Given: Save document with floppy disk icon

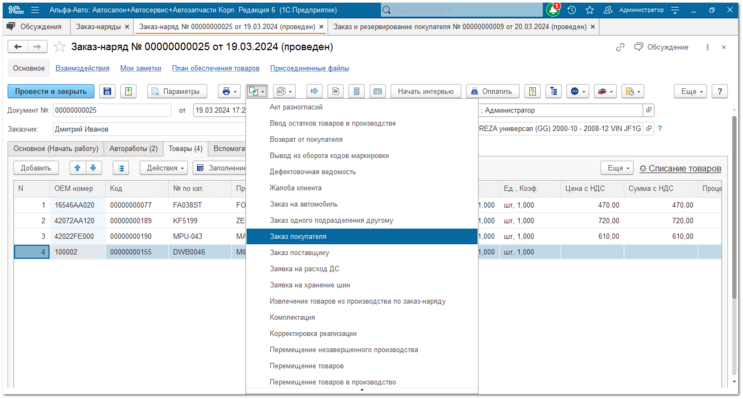Looking at the screenshot, I should pyautogui.click(x=108, y=91).
